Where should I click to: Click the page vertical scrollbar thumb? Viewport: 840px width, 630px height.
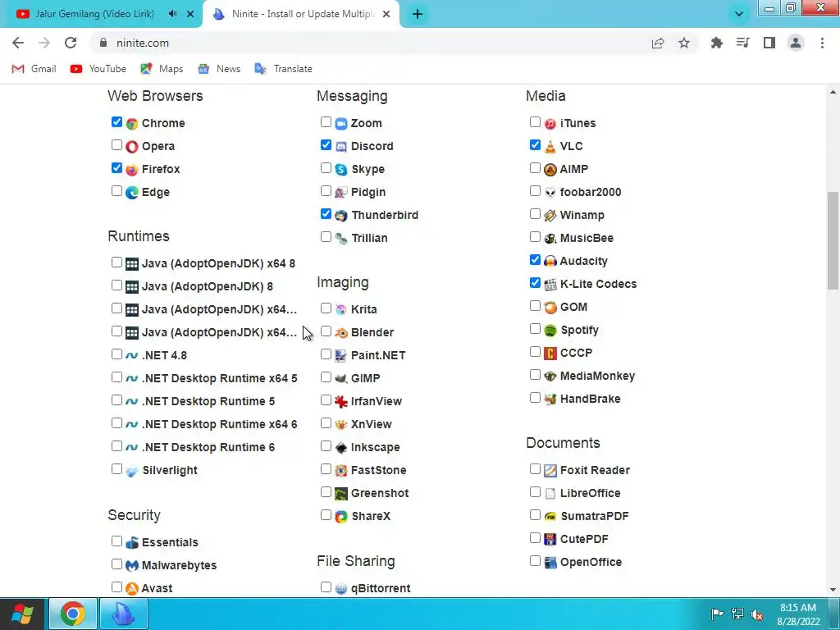(x=833, y=240)
